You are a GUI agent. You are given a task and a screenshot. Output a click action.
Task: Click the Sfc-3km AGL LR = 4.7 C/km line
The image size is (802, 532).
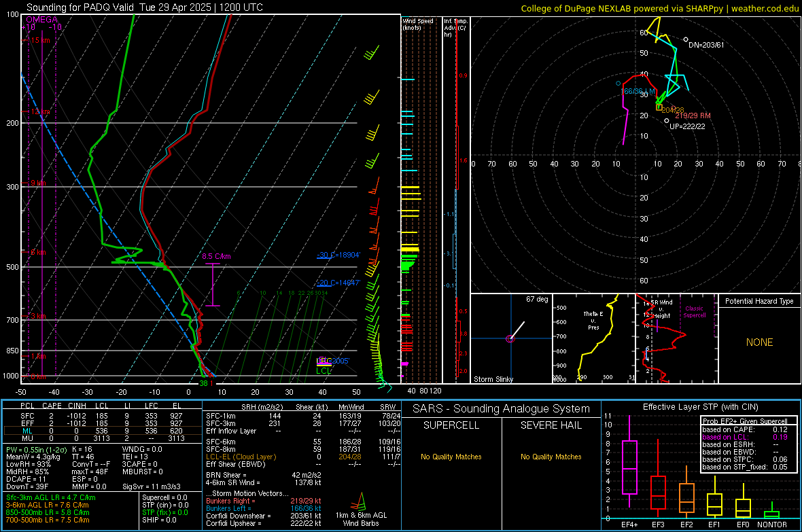[x=51, y=498]
